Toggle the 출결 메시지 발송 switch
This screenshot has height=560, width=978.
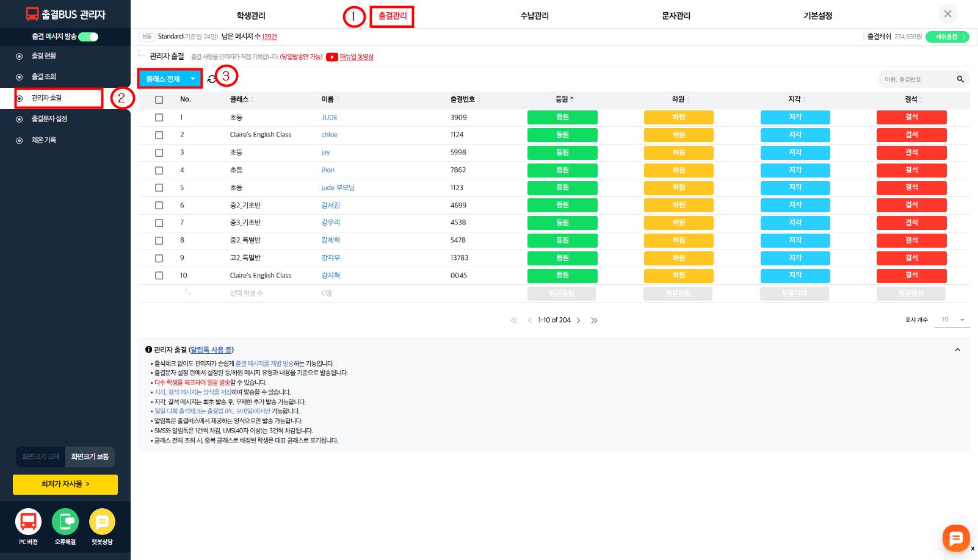88,37
